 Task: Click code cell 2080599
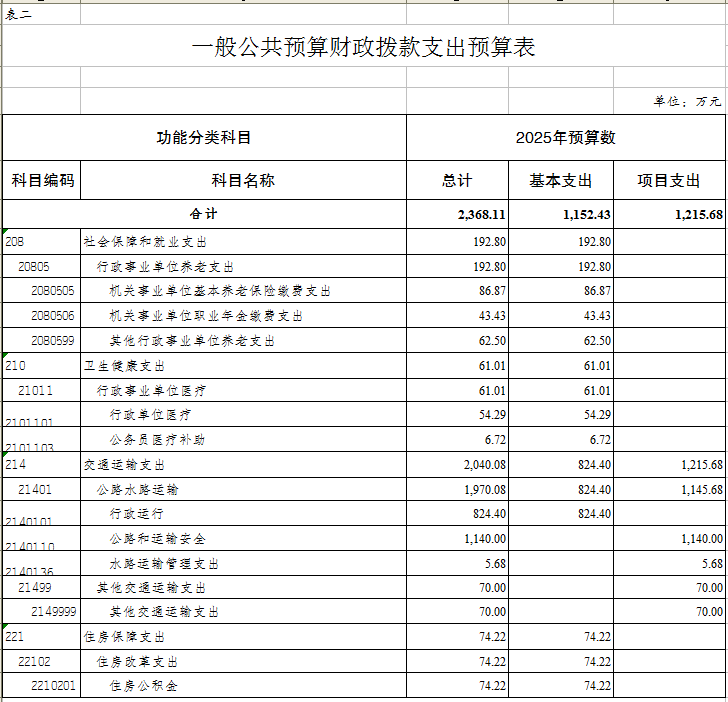[42, 340]
